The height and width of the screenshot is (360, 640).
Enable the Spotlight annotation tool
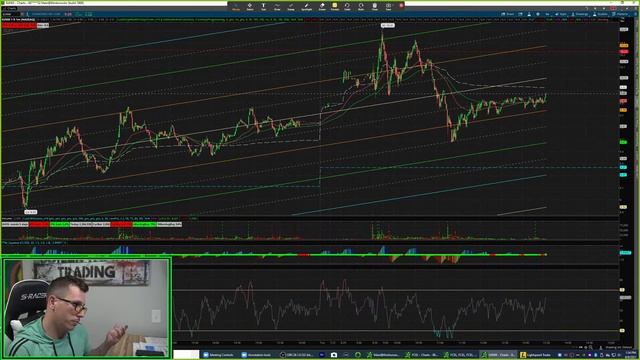pos(306,6)
